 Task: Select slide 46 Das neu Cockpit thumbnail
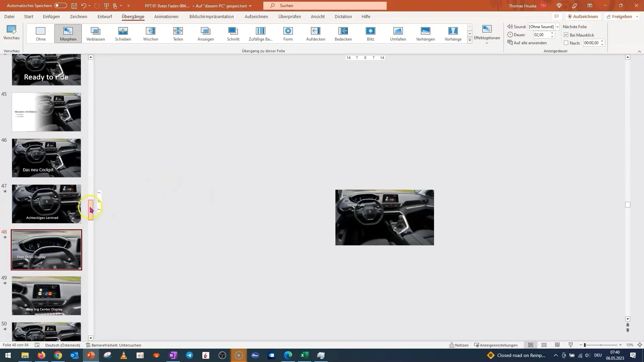pos(46,157)
